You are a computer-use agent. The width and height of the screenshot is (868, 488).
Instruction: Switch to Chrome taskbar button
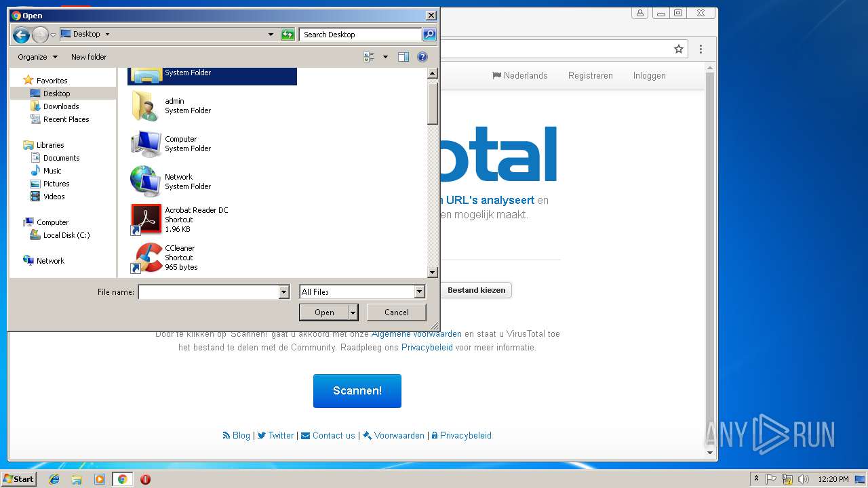[x=123, y=479]
